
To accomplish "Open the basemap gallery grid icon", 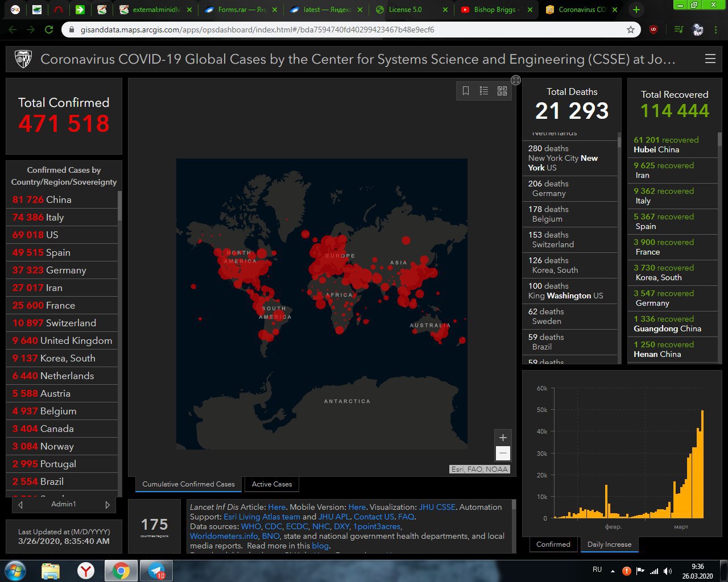I will [502, 90].
